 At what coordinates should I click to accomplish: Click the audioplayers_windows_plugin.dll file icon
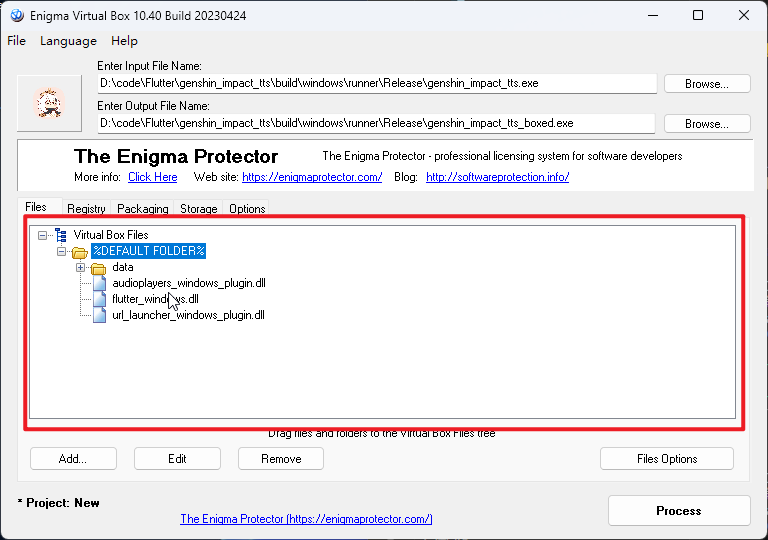[x=98, y=283]
